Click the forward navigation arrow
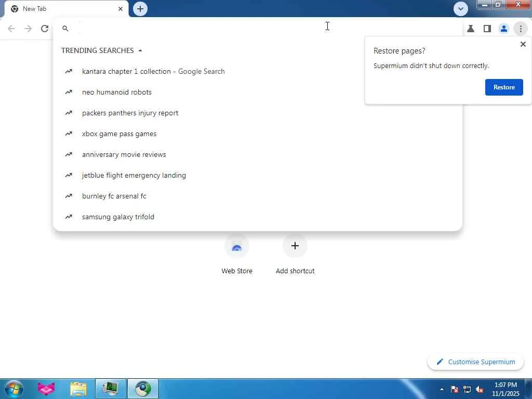Screen dimensions: 532x399 tap(28, 29)
